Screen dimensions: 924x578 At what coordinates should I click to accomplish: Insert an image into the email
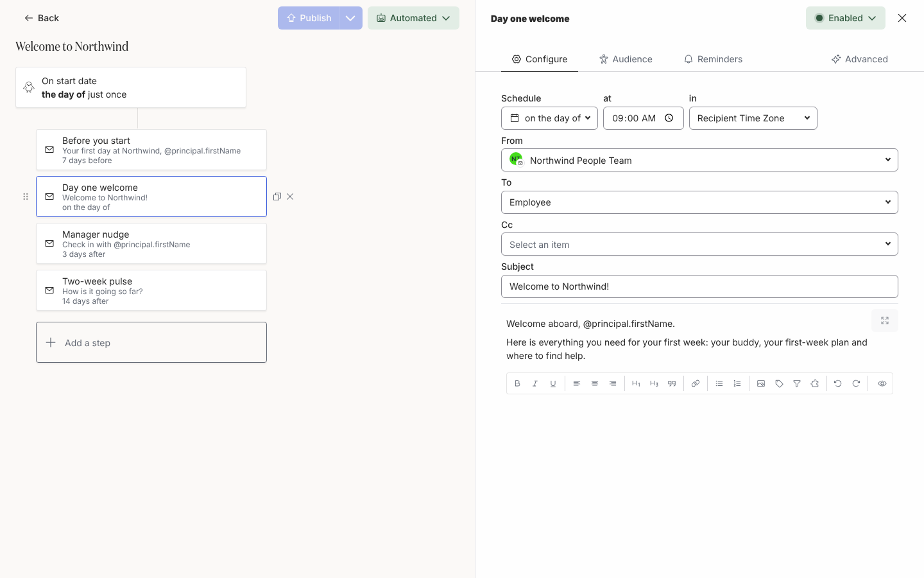(x=761, y=383)
